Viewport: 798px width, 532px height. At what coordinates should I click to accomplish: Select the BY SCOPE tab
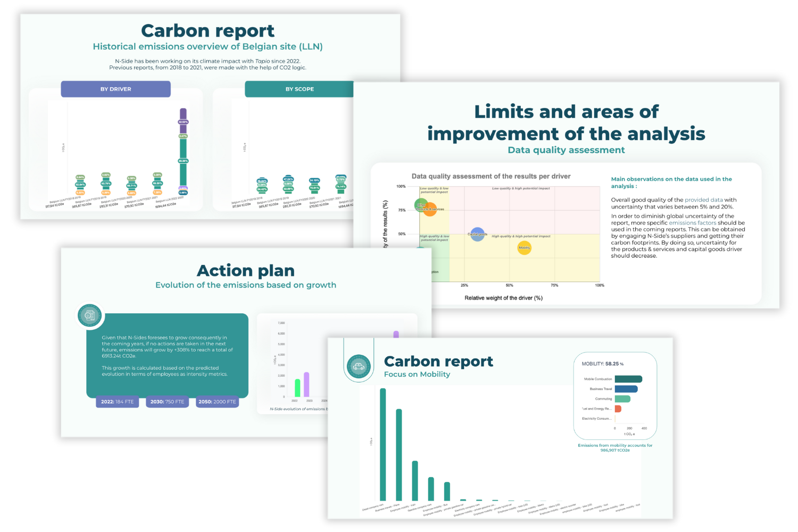pyautogui.click(x=300, y=89)
